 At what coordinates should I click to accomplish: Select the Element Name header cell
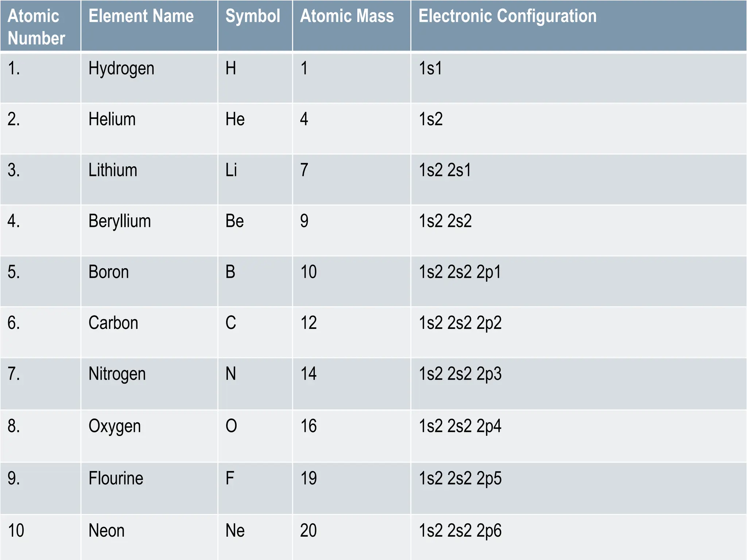tap(149, 26)
